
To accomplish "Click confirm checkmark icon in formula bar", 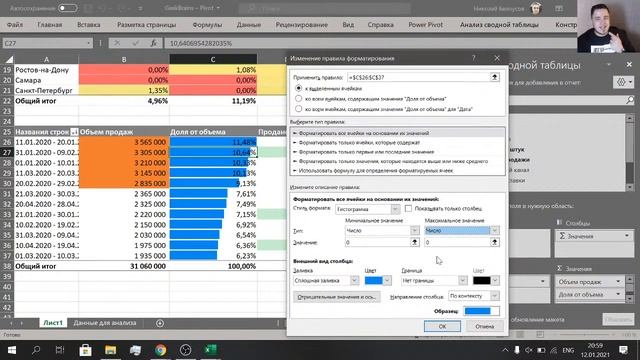I will coord(135,43).
